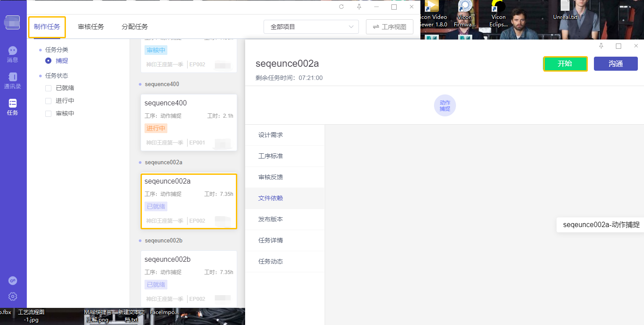Image resolution: width=644 pixels, height=325 pixels.
Task: Check the 已就绪 status filter
Action: tap(48, 88)
